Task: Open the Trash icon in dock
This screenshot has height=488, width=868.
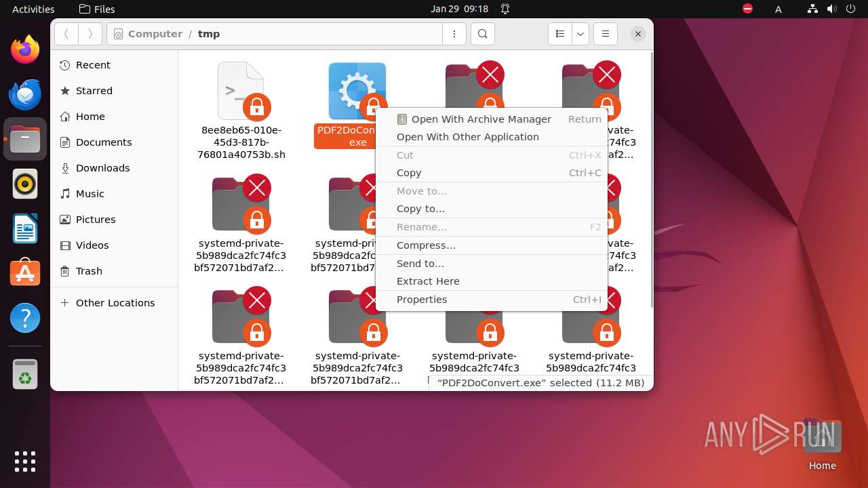Action: 25,374
